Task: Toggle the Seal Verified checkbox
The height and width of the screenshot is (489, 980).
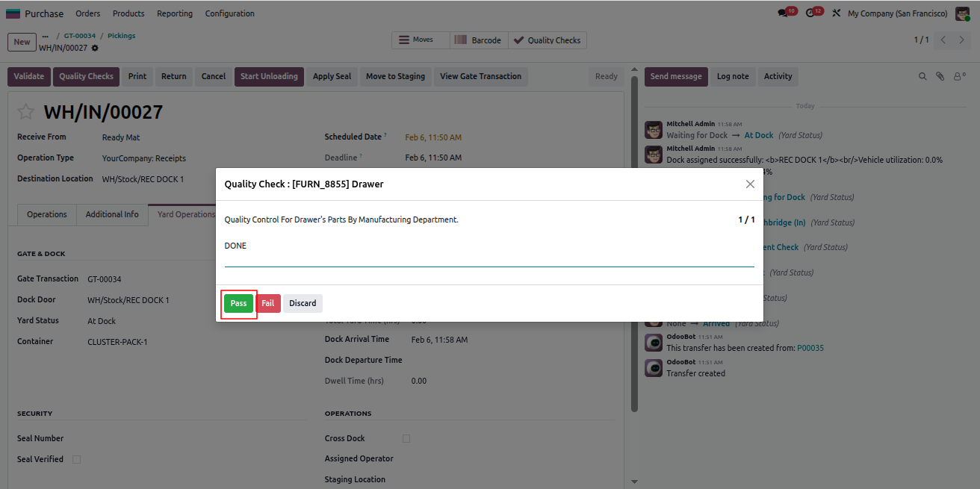Action: pos(76,459)
